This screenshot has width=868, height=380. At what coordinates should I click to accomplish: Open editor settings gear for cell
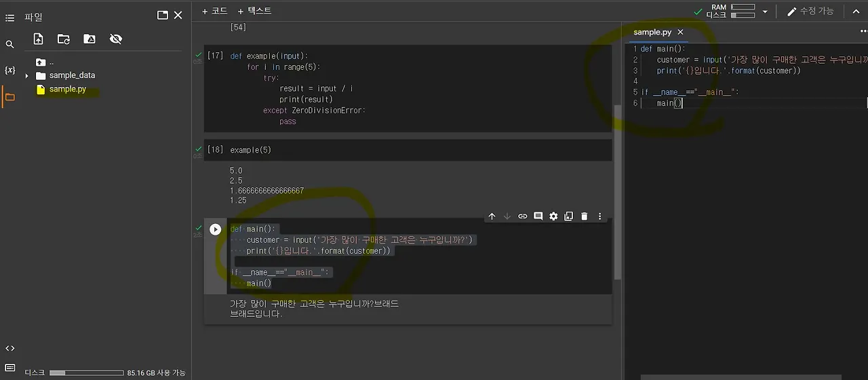pyautogui.click(x=553, y=216)
